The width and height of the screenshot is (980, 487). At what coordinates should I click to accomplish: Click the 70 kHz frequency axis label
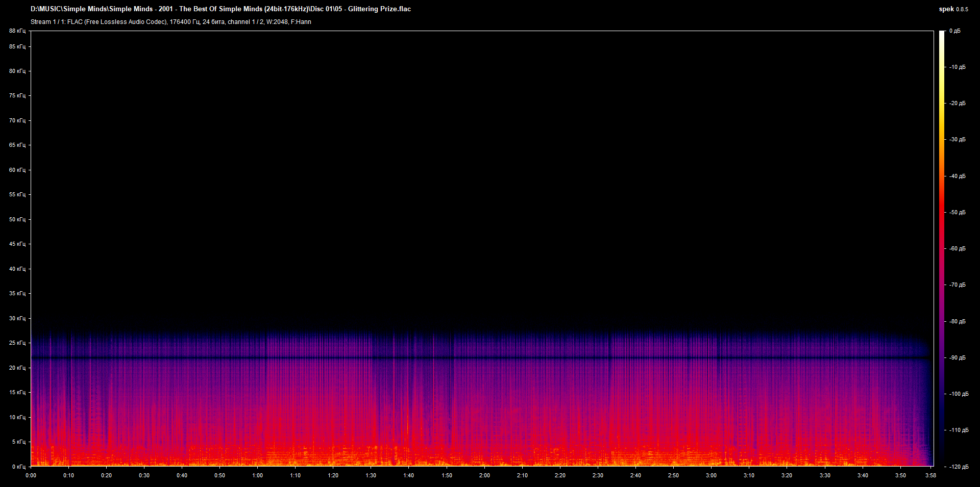[x=17, y=120]
